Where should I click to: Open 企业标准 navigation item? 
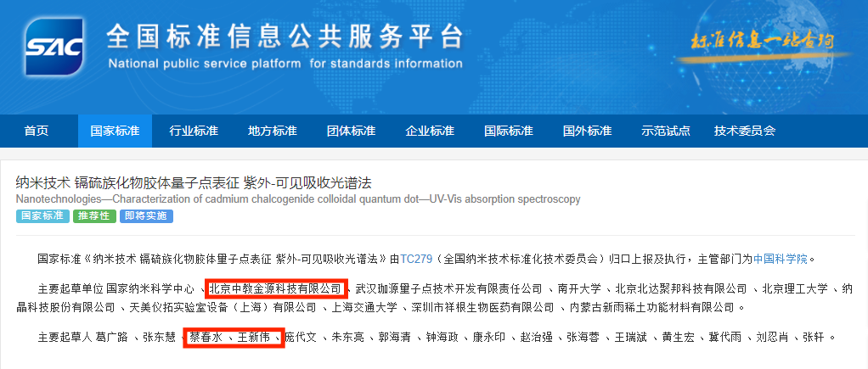(430, 131)
